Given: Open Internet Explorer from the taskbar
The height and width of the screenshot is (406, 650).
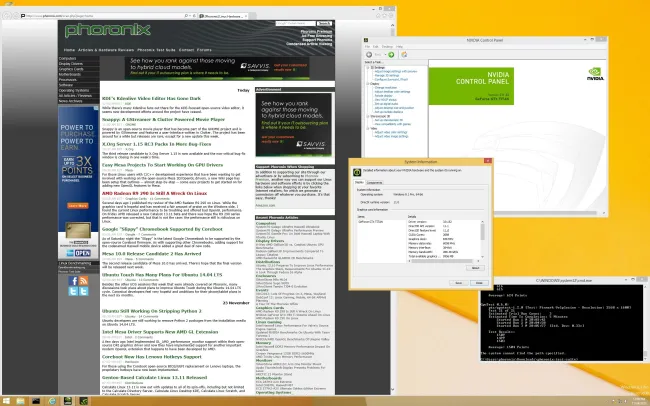Looking at the screenshot, I should [52, 401].
